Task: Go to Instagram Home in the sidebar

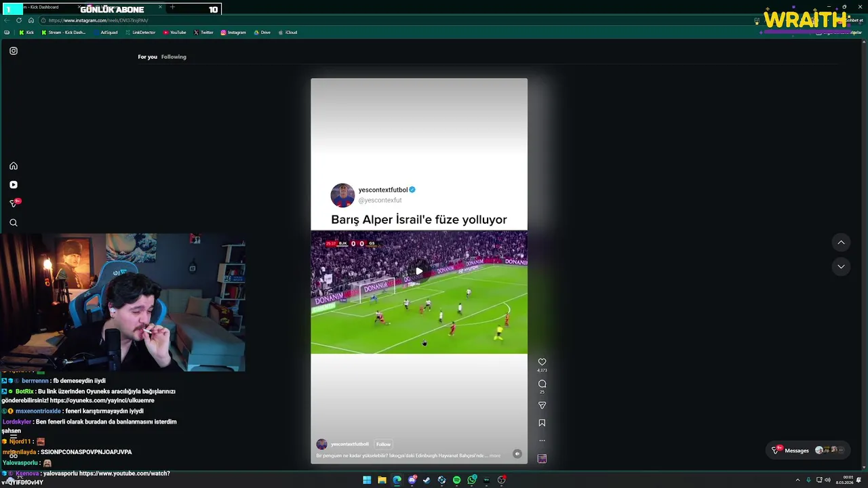Action: point(14,166)
